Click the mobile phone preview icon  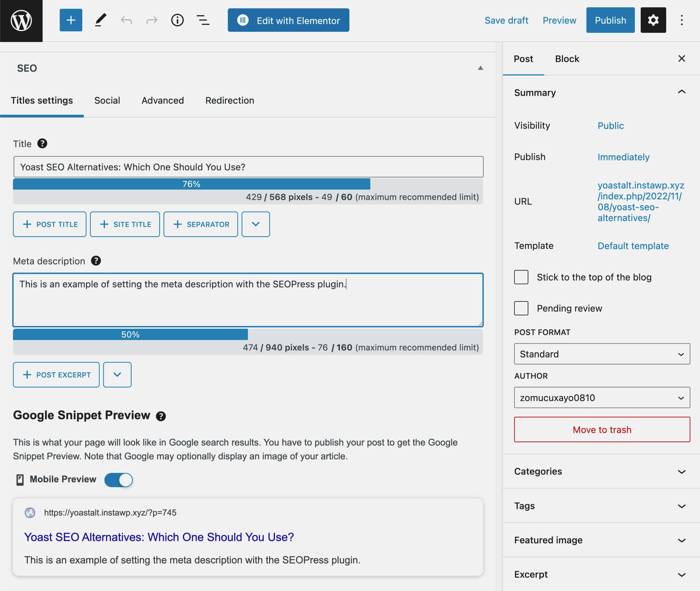click(20, 480)
